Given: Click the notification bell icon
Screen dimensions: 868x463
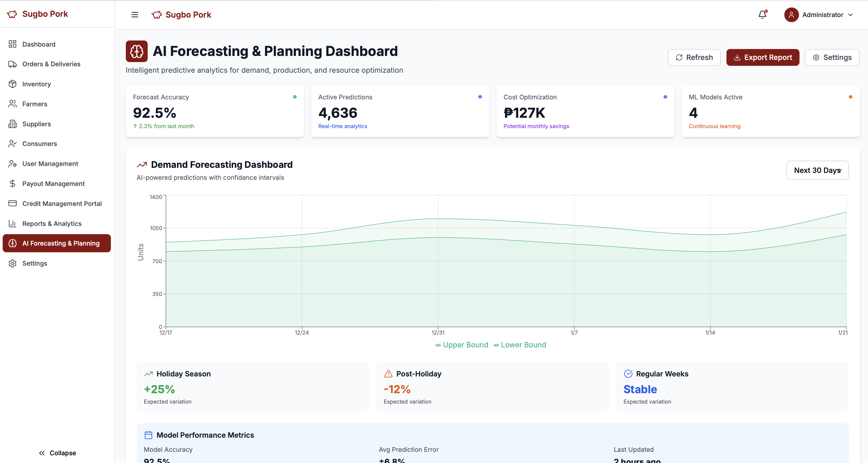Looking at the screenshot, I should pyautogui.click(x=762, y=14).
